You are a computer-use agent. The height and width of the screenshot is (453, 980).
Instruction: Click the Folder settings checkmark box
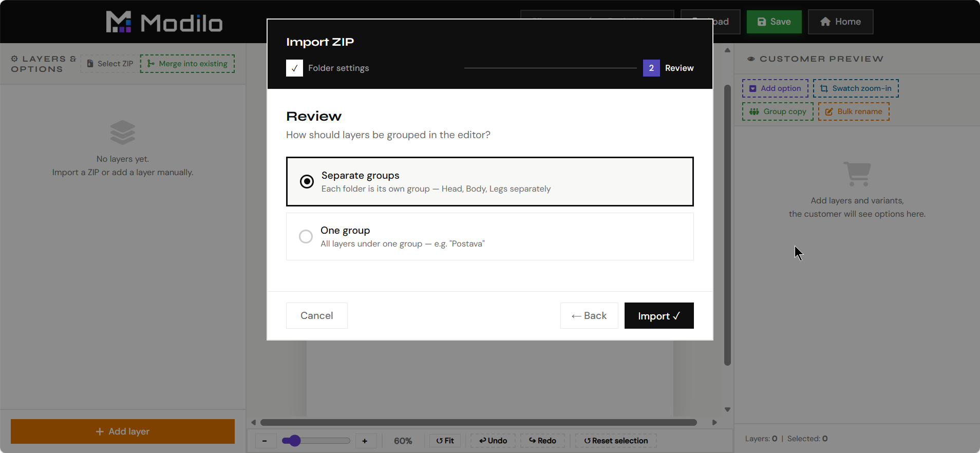pyautogui.click(x=294, y=68)
